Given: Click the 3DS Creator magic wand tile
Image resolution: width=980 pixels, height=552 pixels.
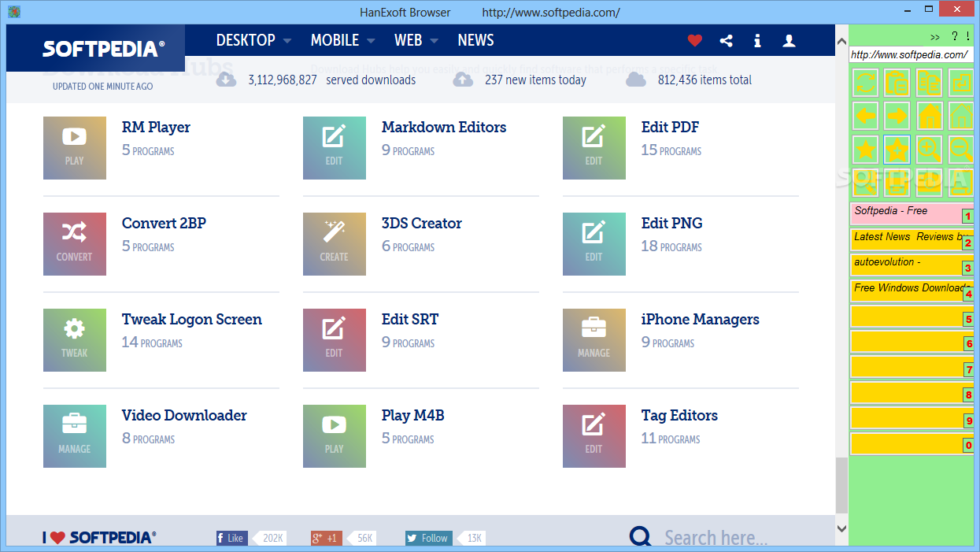Looking at the screenshot, I should click(x=335, y=244).
